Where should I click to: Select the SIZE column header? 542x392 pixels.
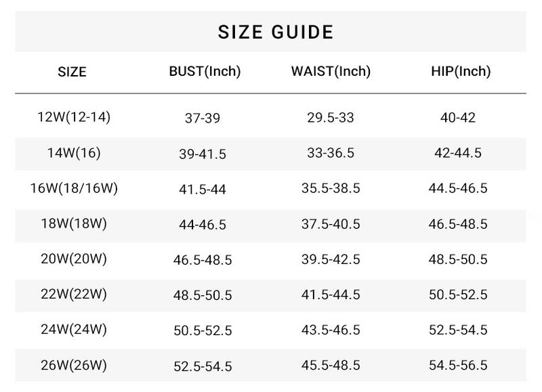coord(72,72)
